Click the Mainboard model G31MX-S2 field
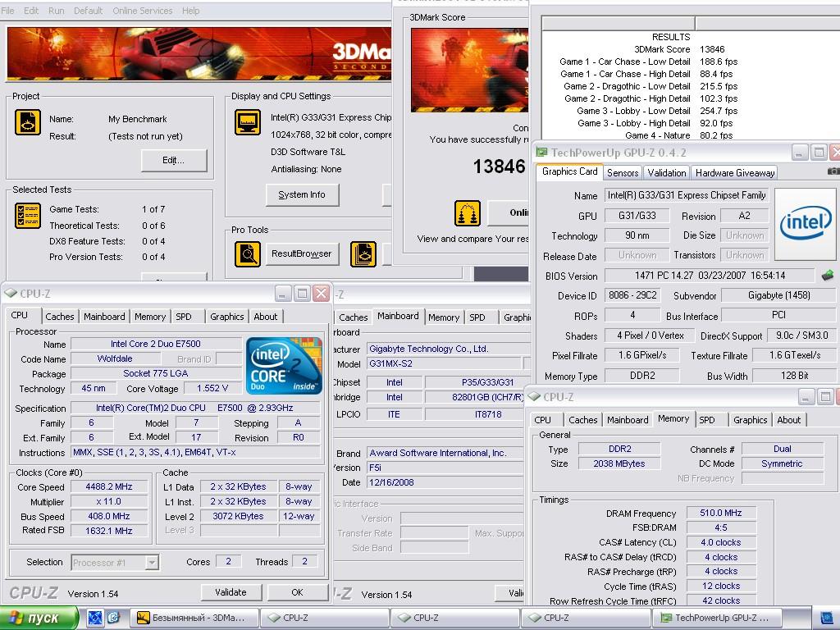Viewport: 840px width, 630px height. point(444,363)
